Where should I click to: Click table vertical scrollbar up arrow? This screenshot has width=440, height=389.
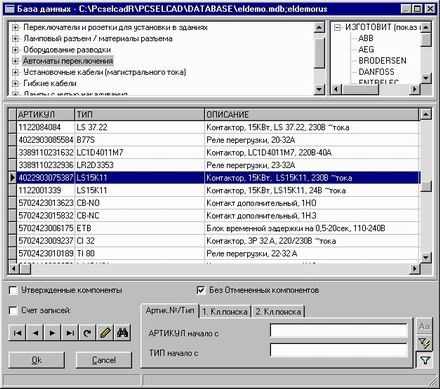point(426,114)
